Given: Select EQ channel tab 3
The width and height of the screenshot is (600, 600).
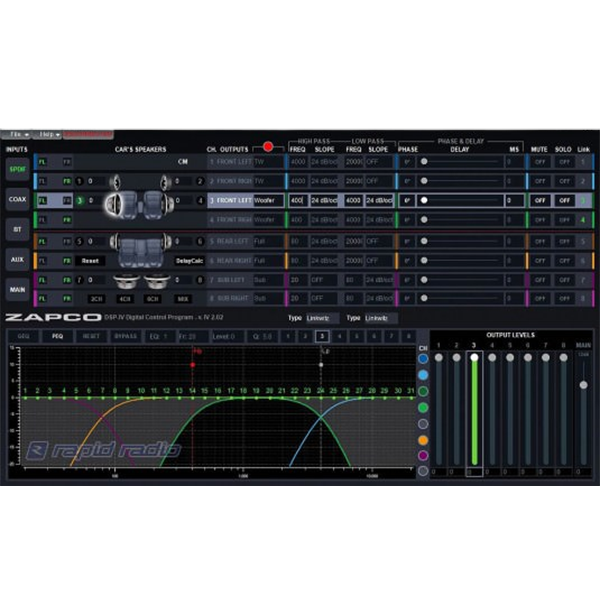Looking at the screenshot, I should click(x=322, y=336).
